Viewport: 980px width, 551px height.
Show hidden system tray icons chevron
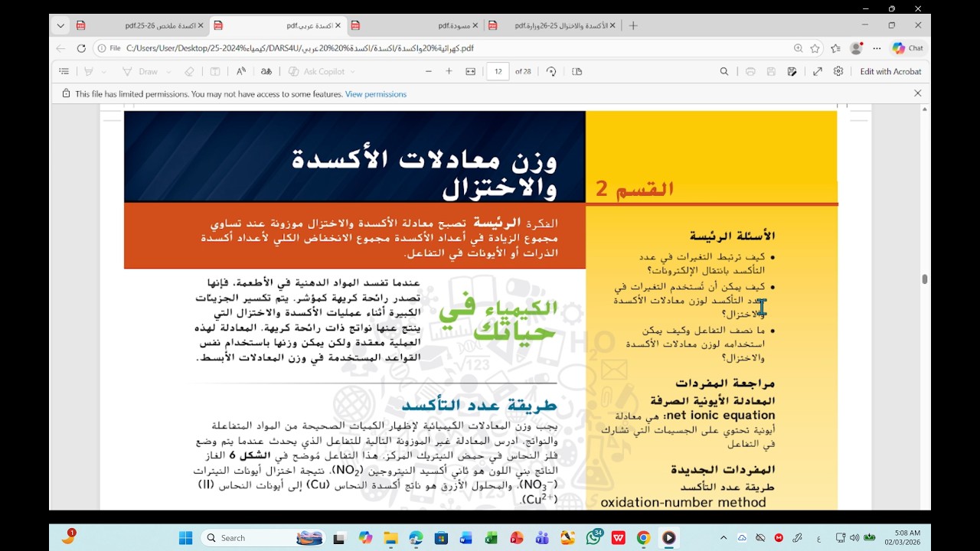724,538
